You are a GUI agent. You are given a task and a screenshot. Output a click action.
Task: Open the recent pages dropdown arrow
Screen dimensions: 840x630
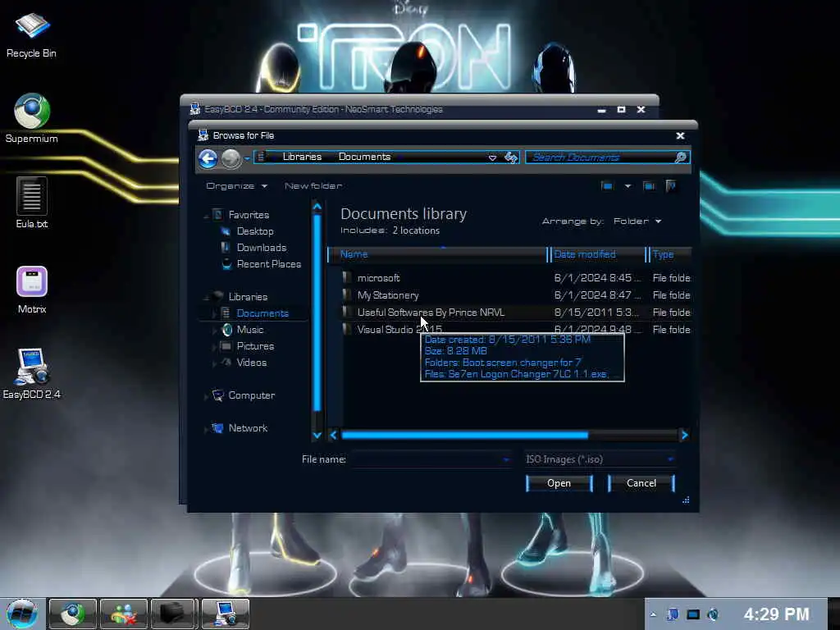[x=247, y=158]
